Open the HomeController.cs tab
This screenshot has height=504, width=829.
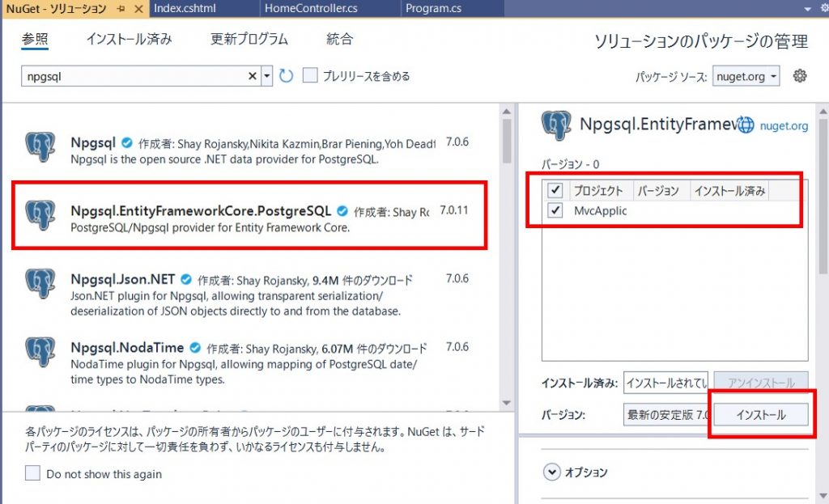(x=311, y=8)
